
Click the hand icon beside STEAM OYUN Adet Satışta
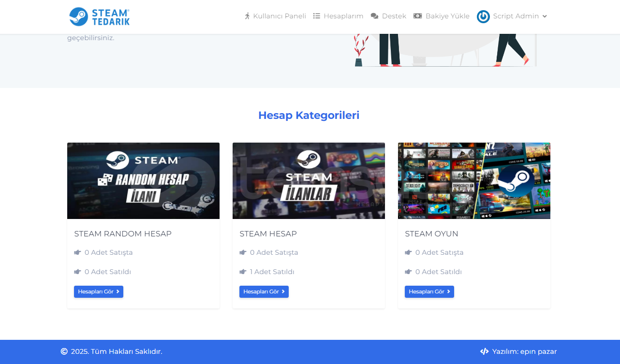tap(408, 252)
